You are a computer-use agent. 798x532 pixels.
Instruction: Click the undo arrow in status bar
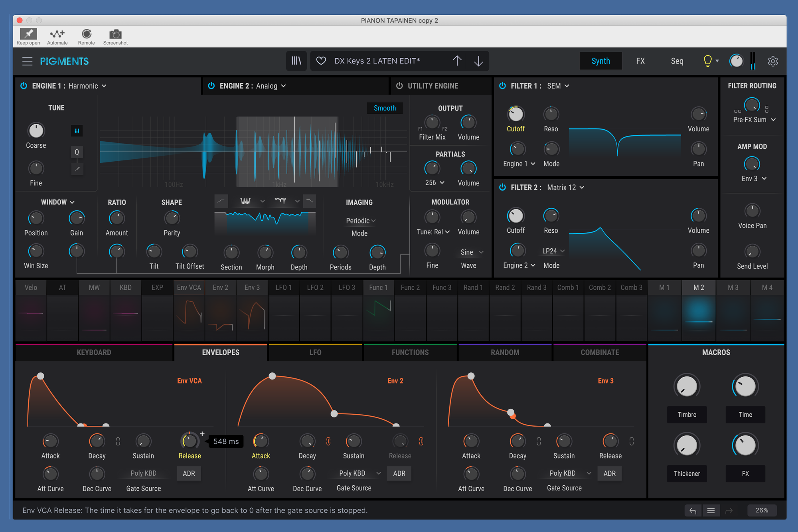(693, 510)
